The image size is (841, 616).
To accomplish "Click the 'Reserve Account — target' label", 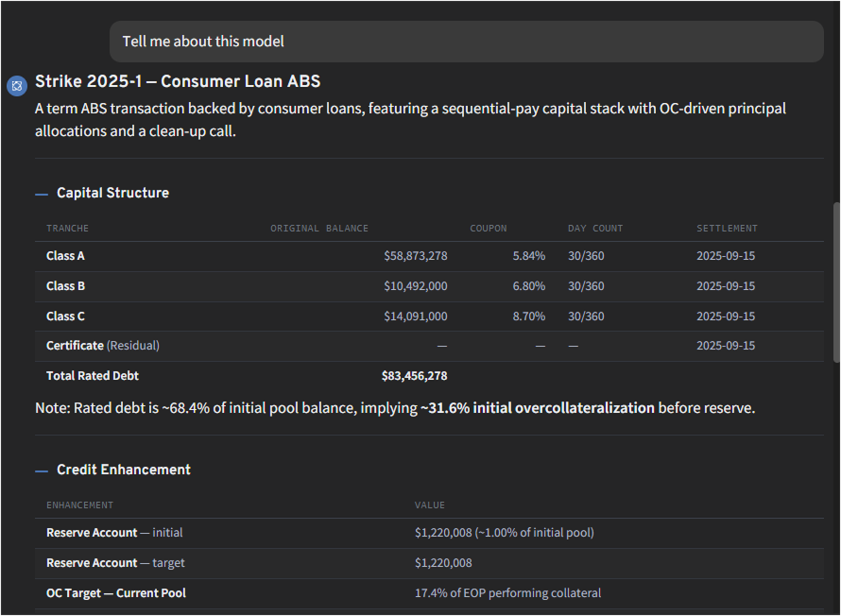I will (115, 563).
